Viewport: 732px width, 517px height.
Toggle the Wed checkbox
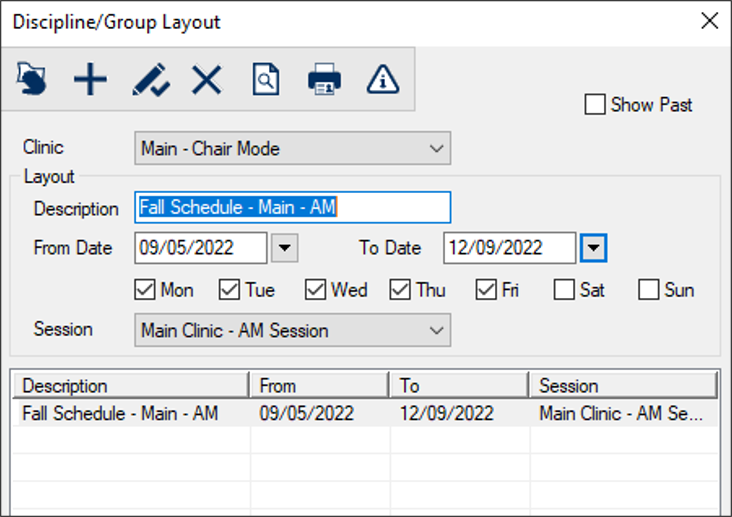315,290
